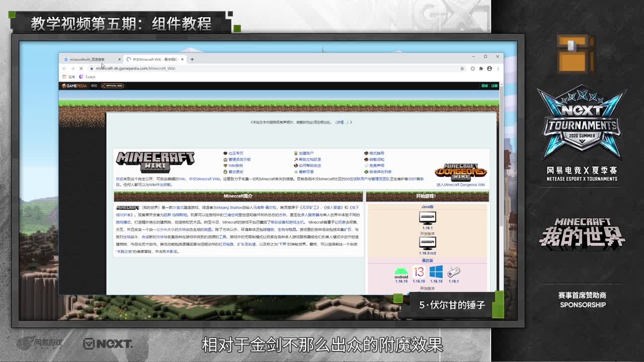The height and width of the screenshot is (362, 644).
Task: Click 注册 in the Gamepedia bar
Action: (495, 86)
